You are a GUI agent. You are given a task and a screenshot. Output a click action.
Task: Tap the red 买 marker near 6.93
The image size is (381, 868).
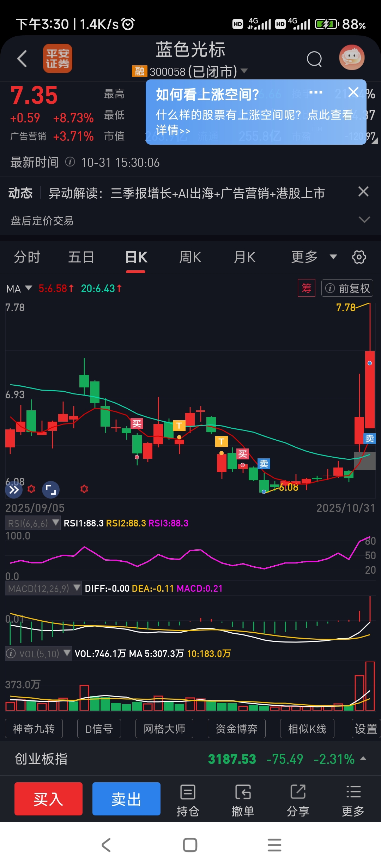[x=137, y=424]
